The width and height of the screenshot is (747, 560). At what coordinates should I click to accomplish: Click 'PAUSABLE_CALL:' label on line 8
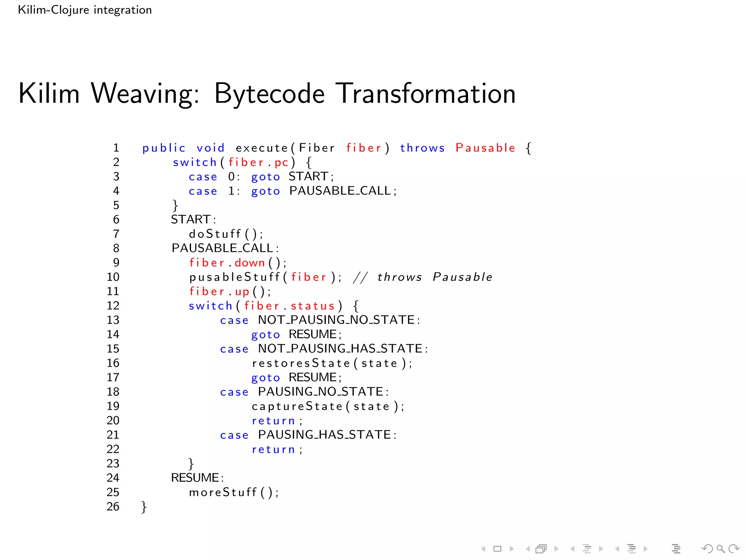click(225, 248)
